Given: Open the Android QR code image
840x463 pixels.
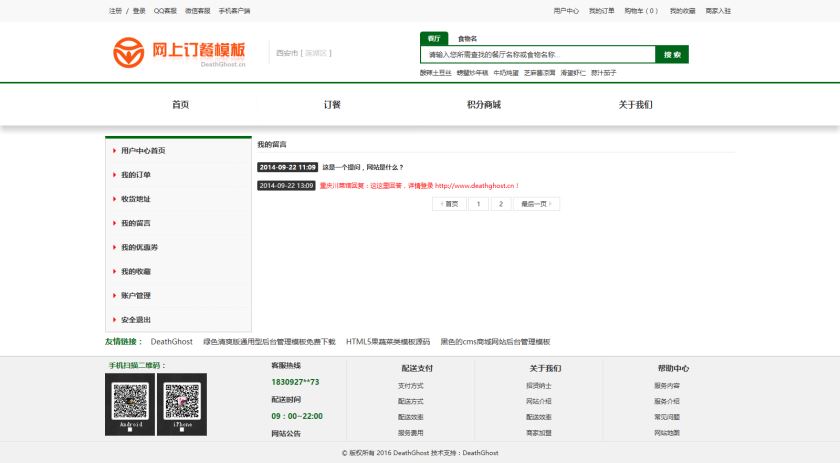Looking at the screenshot, I should (x=130, y=404).
